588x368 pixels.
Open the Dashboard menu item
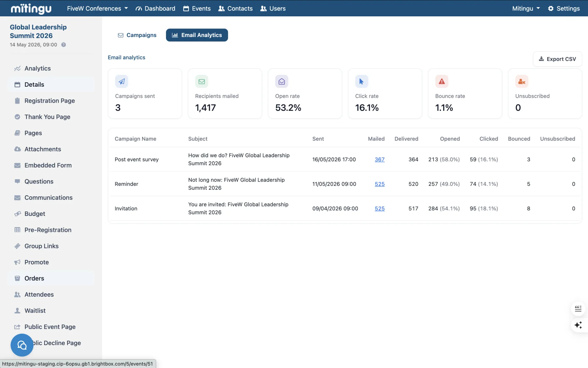pos(155,9)
